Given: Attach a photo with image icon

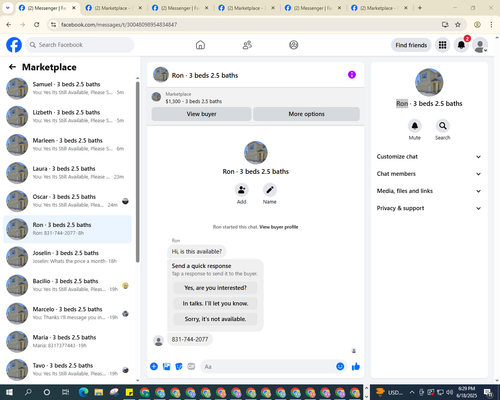Looking at the screenshot, I should click(x=166, y=367).
